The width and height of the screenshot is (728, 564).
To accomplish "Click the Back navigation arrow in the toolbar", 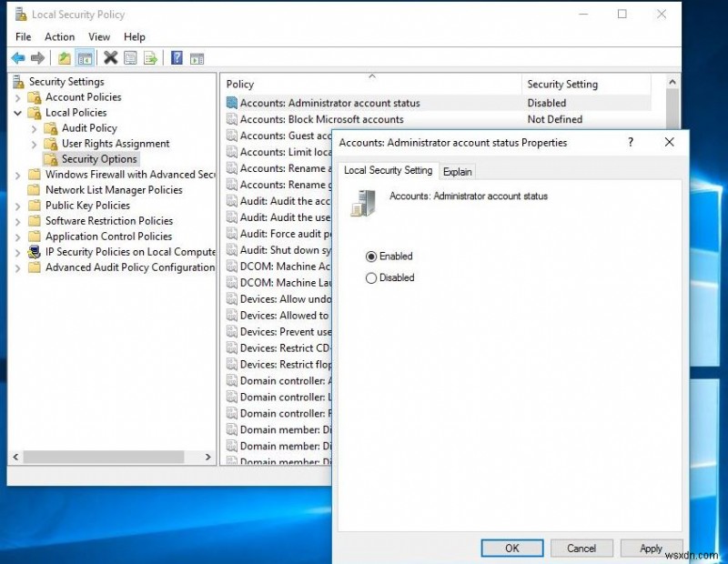I will pos(18,57).
